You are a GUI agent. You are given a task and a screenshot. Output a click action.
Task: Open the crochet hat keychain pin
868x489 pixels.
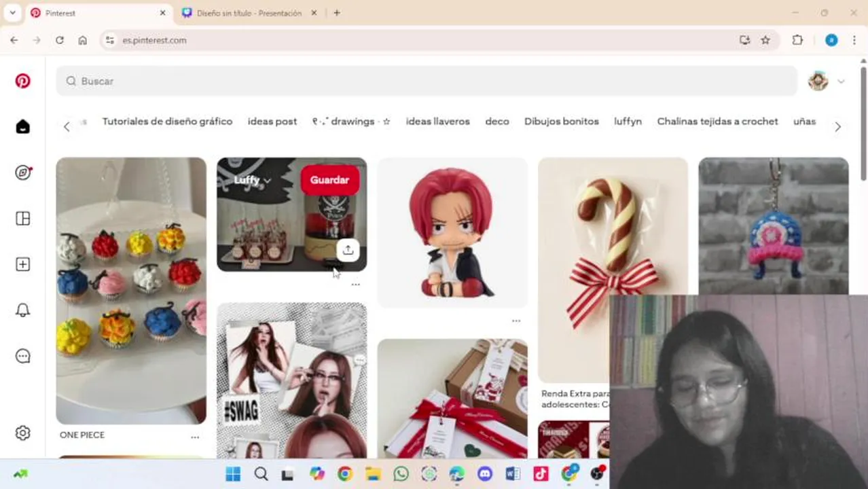click(x=774, y=226)
